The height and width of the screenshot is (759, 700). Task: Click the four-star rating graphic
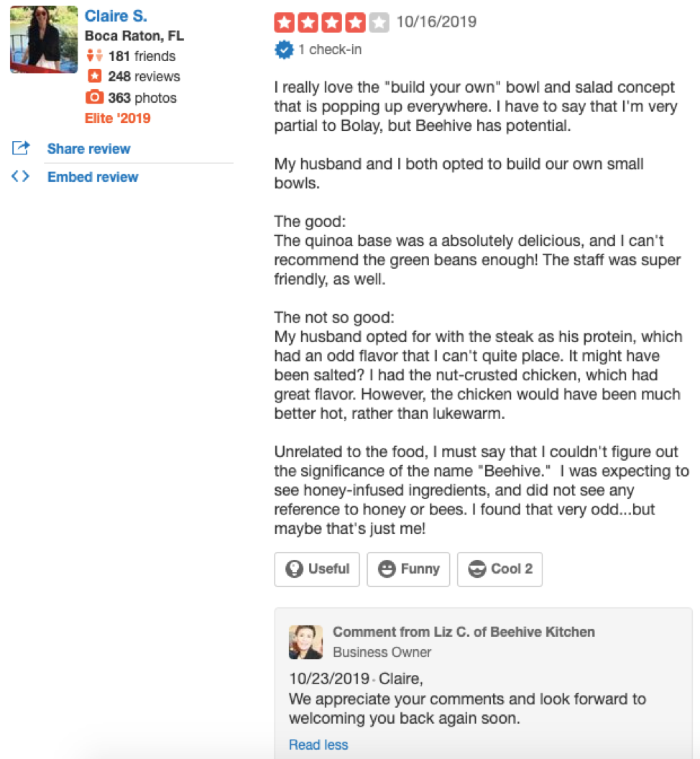click(x=331, y=23)
